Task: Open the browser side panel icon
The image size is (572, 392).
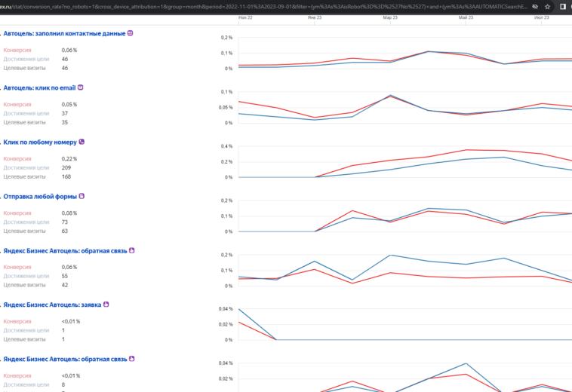Action: tap(562, 7)
